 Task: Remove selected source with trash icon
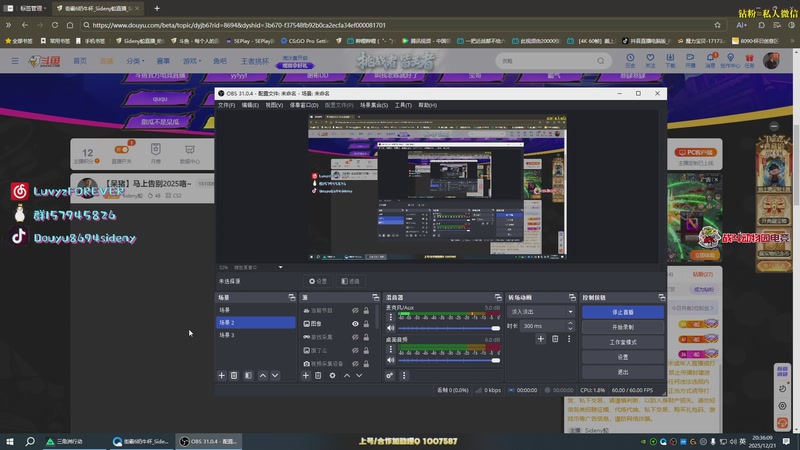coord(318,376)
